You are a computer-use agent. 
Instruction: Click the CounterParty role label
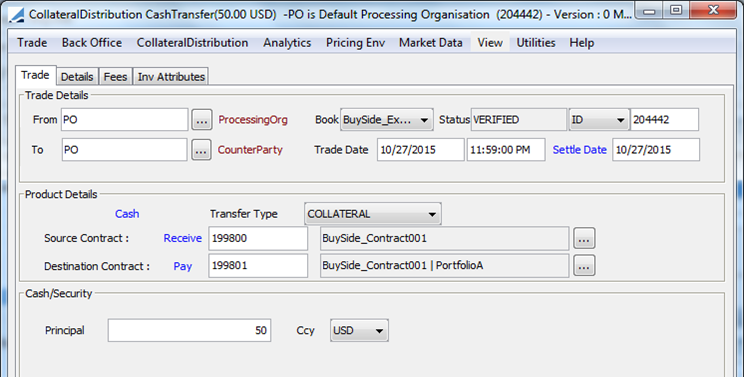(x=250, y=150)
